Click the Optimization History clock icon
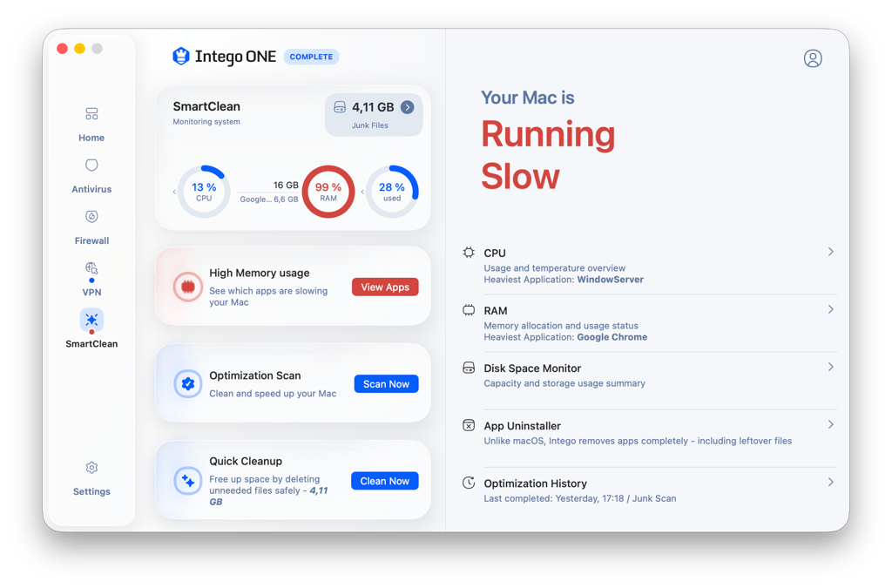892x588 pixels. pos(468,483)
